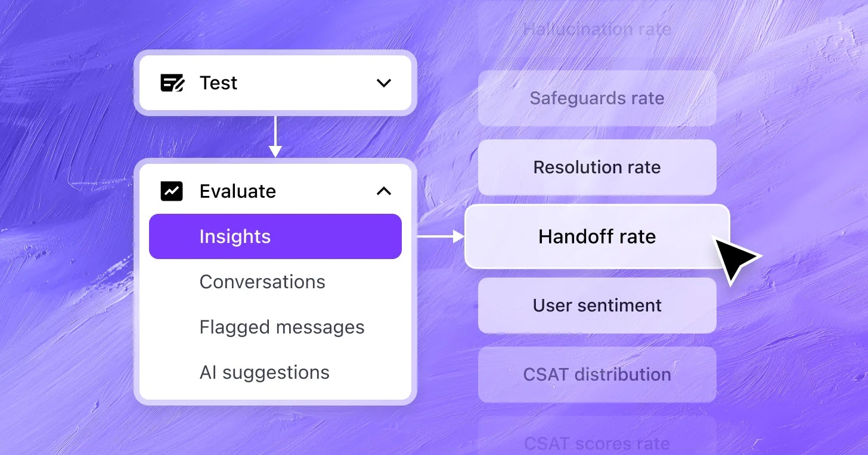Open AI suggestions menu entry
868x455 pixels.
pos(264,372)
